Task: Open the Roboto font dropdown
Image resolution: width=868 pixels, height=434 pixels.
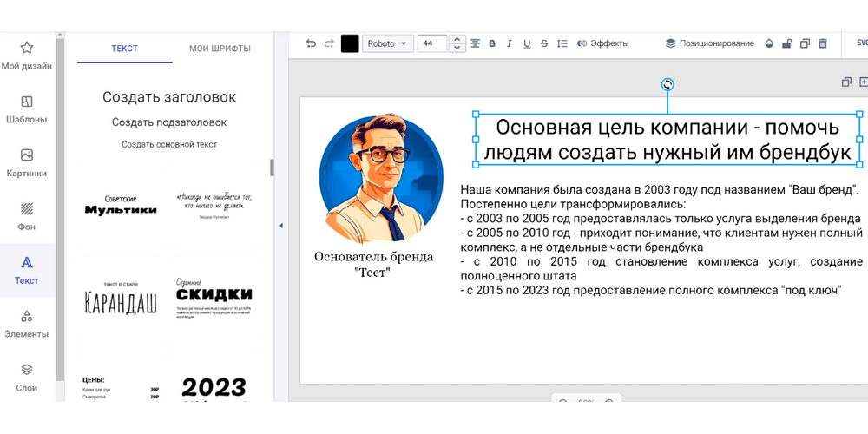Action: (x=387, y=43)
